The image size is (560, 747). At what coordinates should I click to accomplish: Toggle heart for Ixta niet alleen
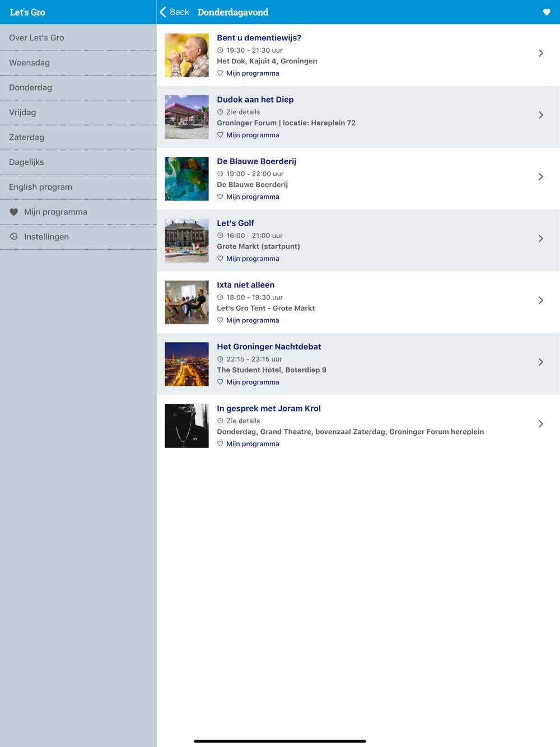pos(220,320)
